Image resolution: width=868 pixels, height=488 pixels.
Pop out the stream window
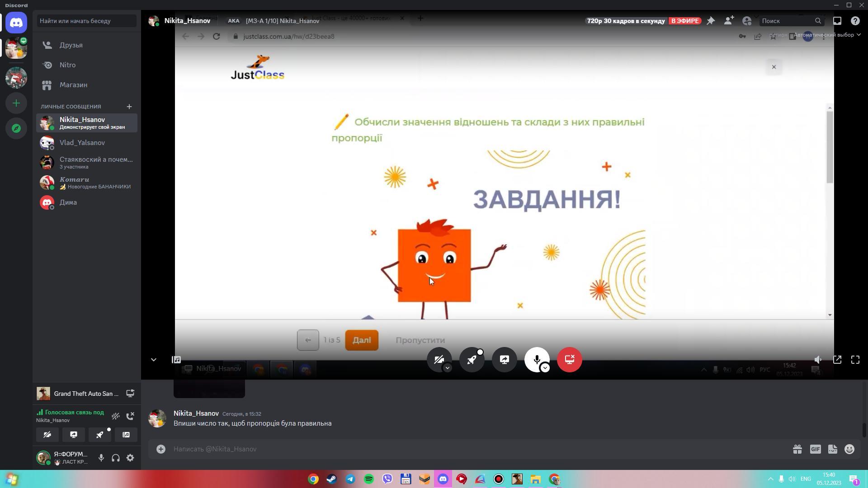pyautogui.click(x=837, y=360)
